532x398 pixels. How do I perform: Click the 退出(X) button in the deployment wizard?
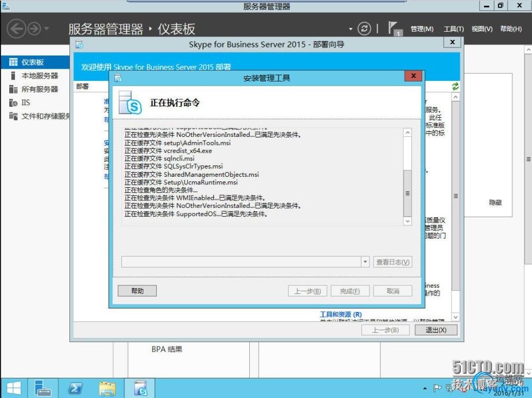click(436, 330)
